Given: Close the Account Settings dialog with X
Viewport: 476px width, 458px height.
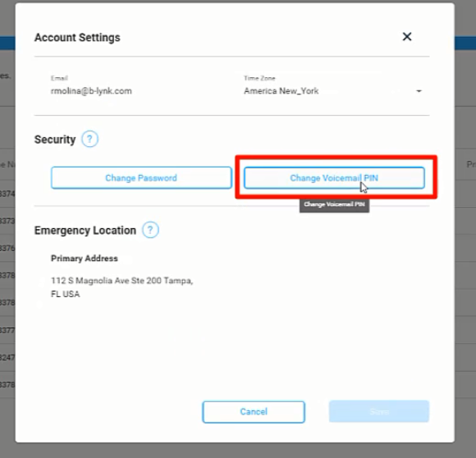Looking at the screenshot, I should click(x=407, y=37).
